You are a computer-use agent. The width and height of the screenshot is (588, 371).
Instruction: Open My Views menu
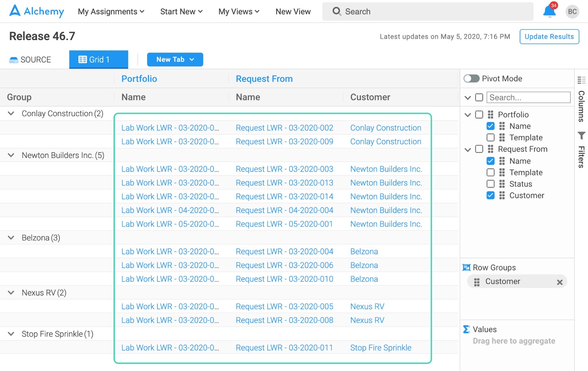point(239,11)
